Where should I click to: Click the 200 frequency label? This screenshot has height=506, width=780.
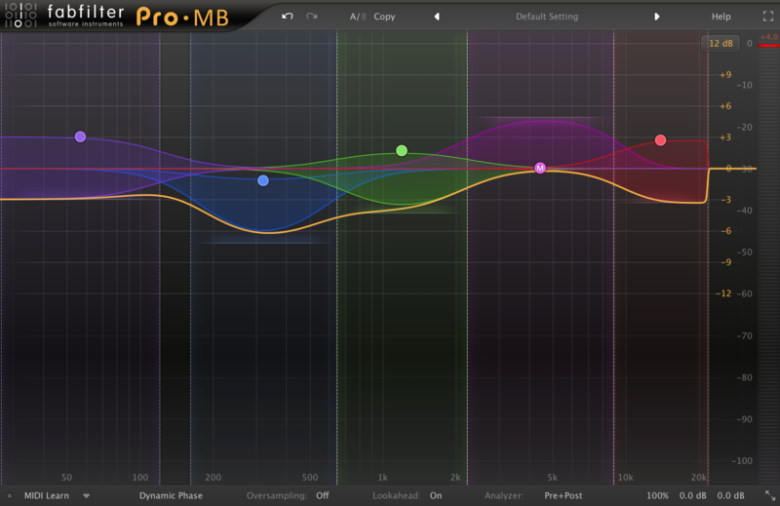click(213, 478)
